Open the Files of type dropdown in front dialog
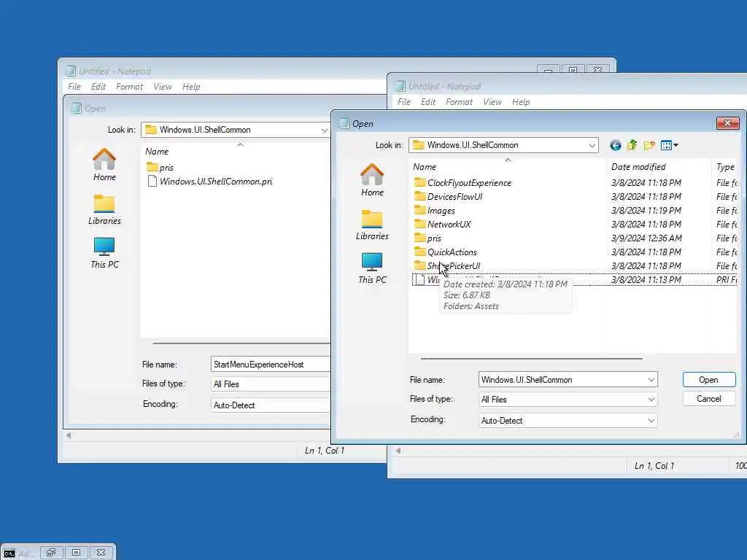This screenshot has width=747, height=560. pos(651,400)
